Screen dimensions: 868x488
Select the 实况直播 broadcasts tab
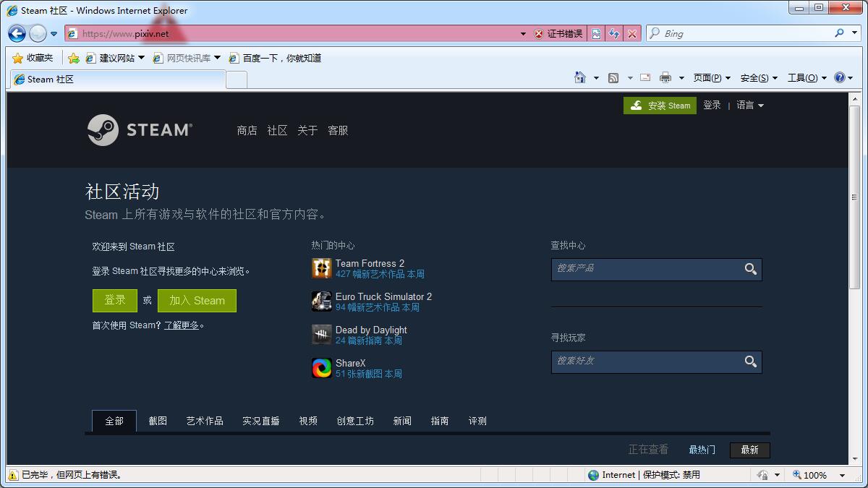point(261,421)
